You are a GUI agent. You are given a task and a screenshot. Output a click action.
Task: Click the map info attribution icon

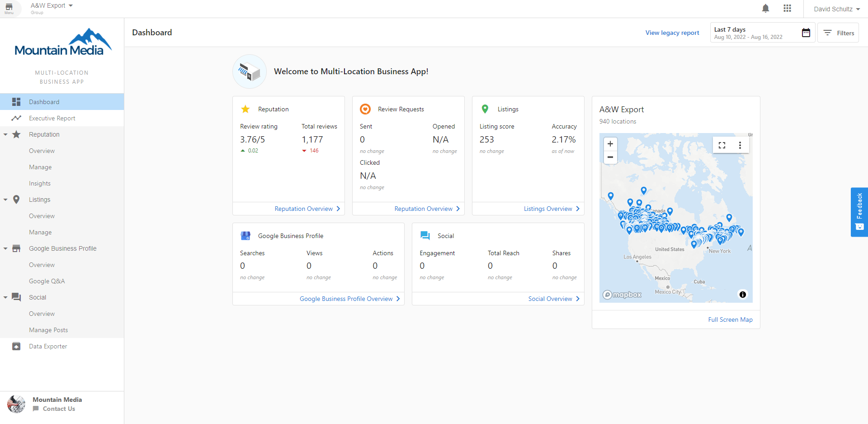click(743, 295)
